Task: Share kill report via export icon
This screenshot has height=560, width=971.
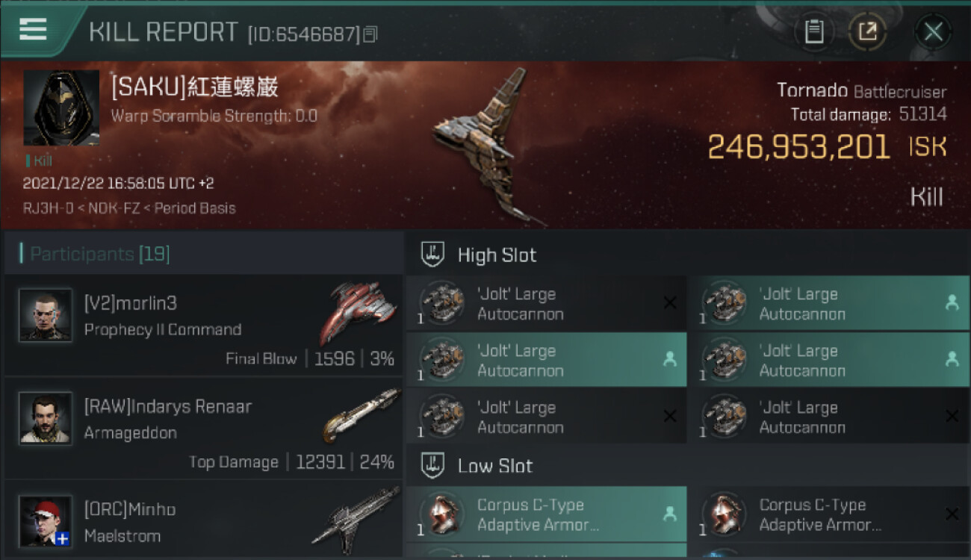Action: [x=867, y=32]
